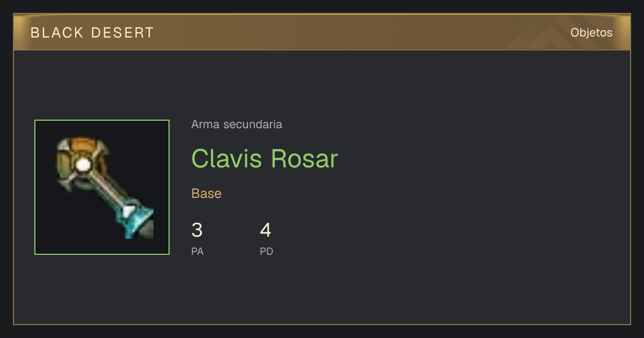Click the PD stat label

(267, 251)
